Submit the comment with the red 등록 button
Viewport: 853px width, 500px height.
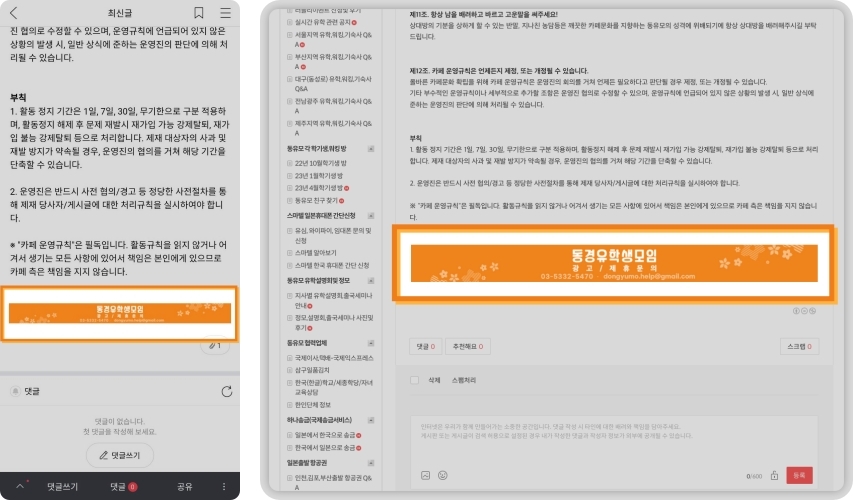point(799,476)
